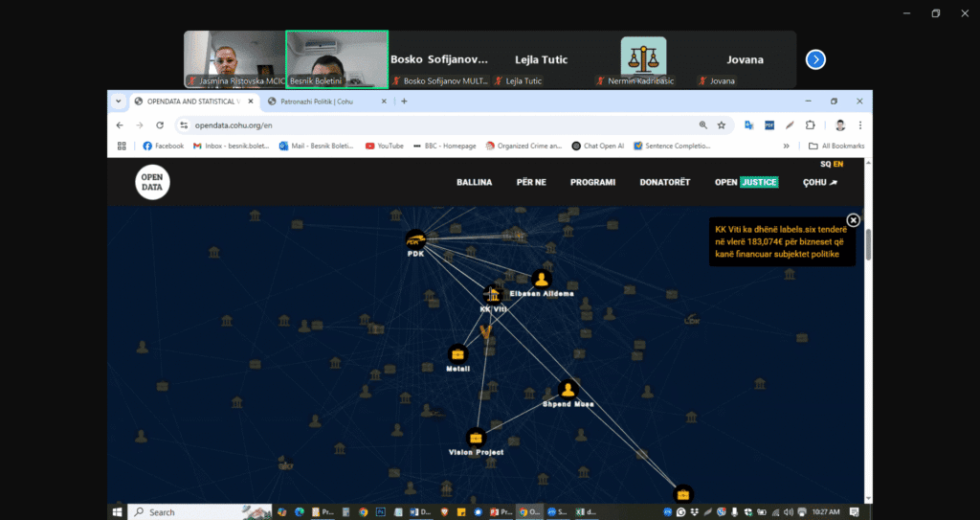Click the Shpend Musa person node

pos(568,390)
